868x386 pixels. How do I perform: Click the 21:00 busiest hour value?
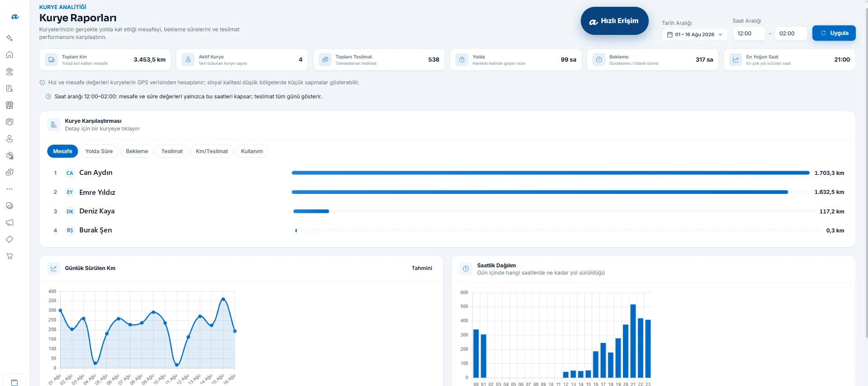[x=842, y=60]
